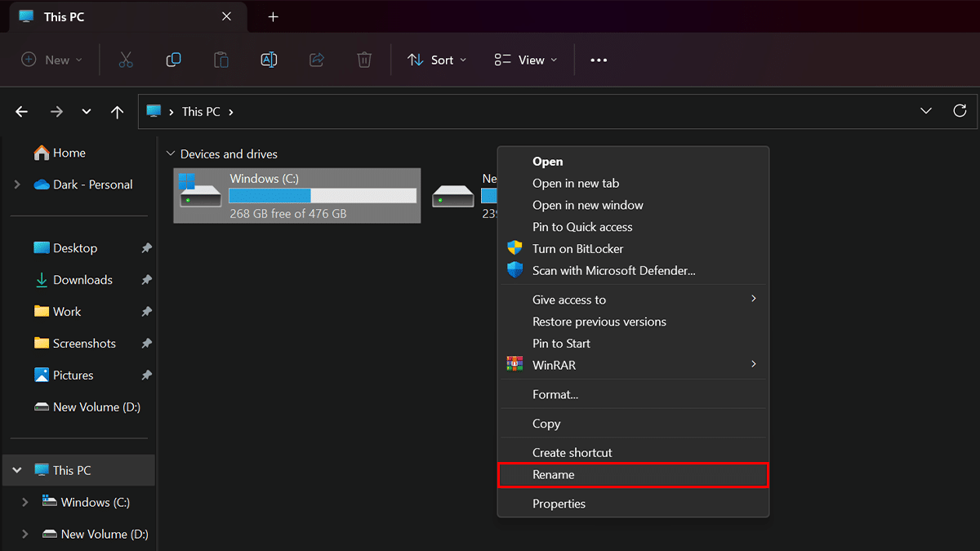This screenshot has width=980, height=551.
Task: Select Turn on BitLocker menu entry
Action: [577, 248]
